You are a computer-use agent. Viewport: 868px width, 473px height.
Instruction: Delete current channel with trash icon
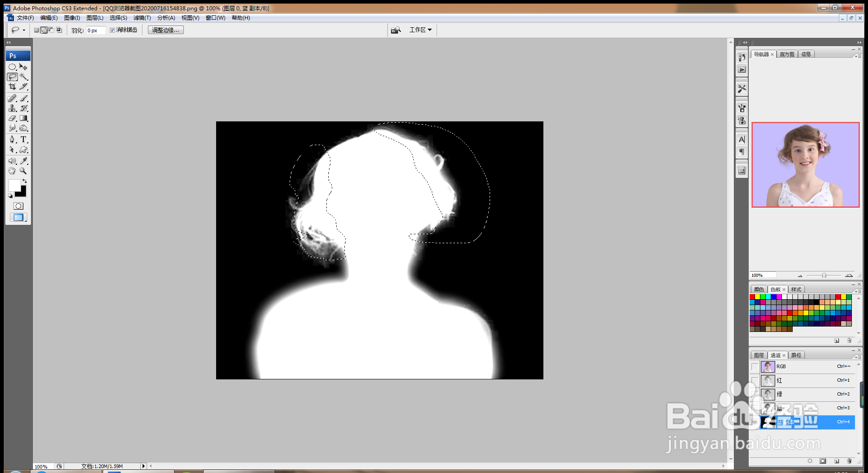849,461
